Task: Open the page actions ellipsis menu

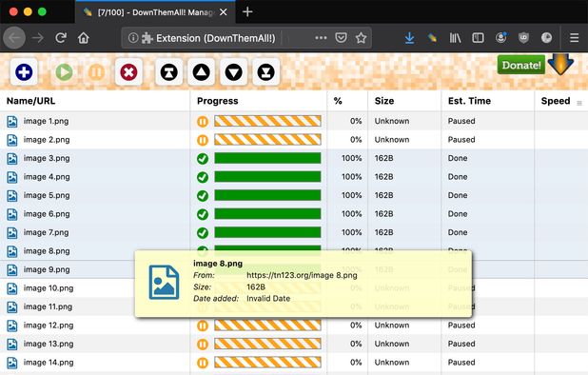Action: 321,38
